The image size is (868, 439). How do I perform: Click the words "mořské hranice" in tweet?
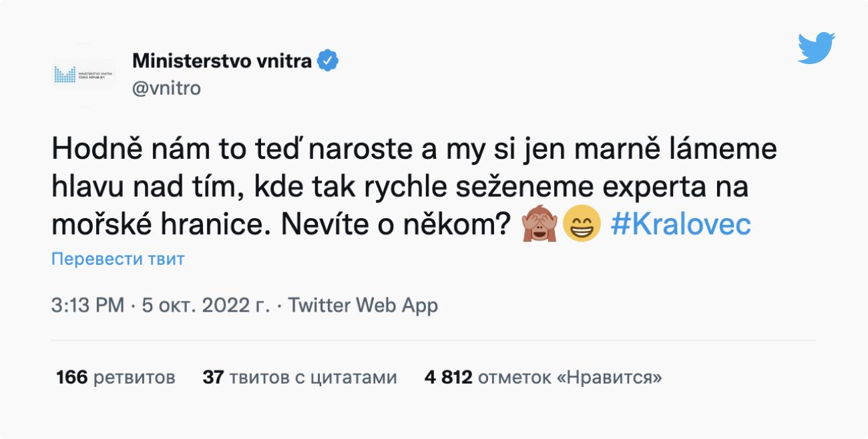point(156,225)
